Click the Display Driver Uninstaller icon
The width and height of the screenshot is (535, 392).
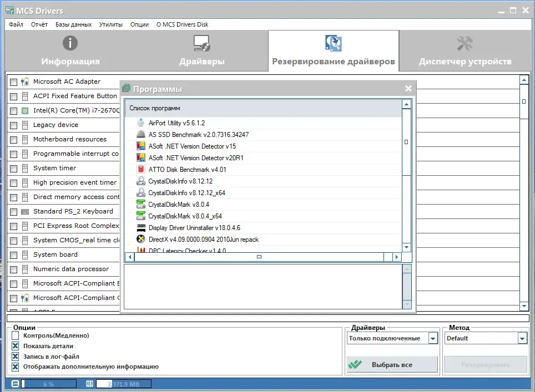[x=140, y=227]
